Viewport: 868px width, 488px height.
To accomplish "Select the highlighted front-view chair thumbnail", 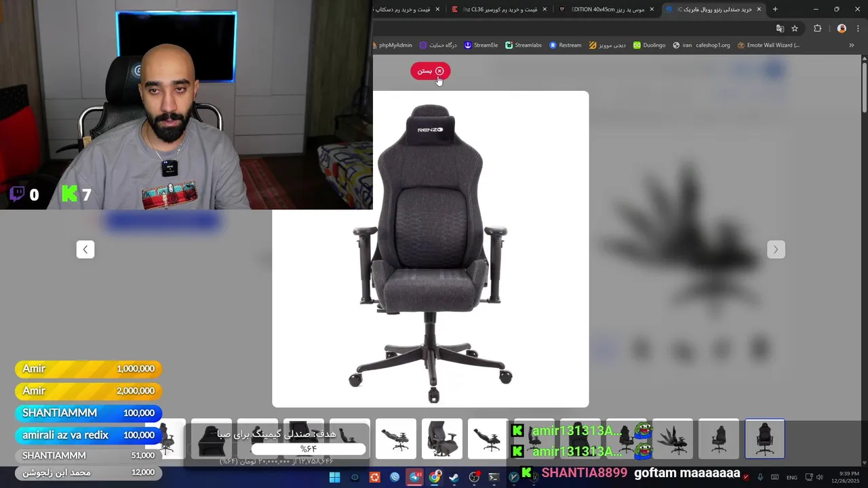I will point(765,439).
